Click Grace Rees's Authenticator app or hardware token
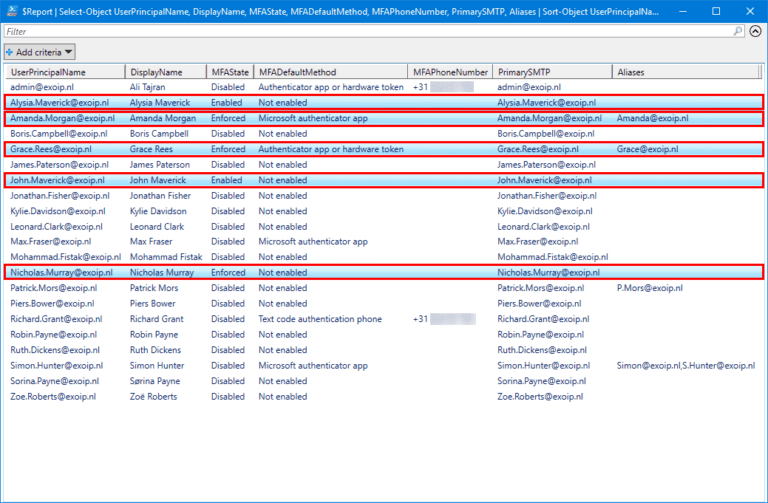768x503 pixels. pyautogui.click(x=331, y=149)
